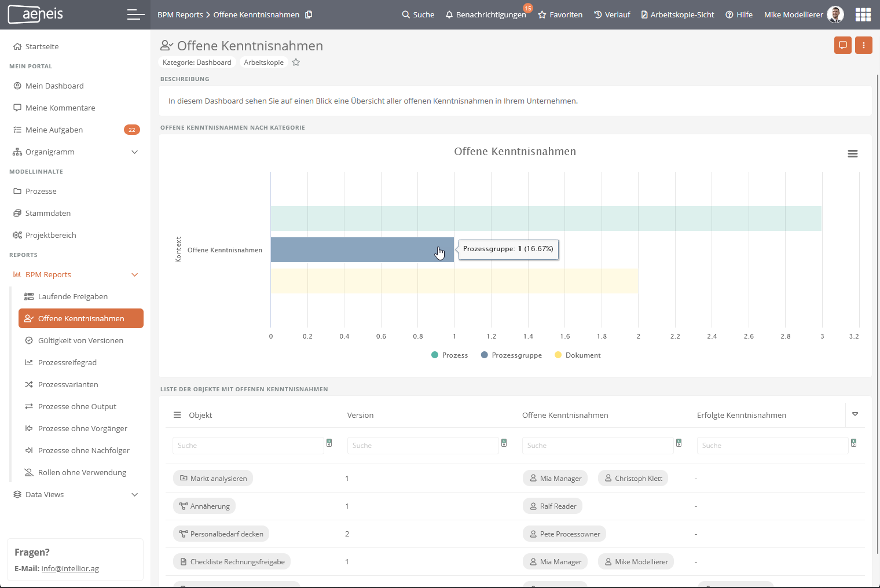Click BPM Reports in breadcrumb
Image resolution: width=880 pixels, height=588 pixels.
180,14
